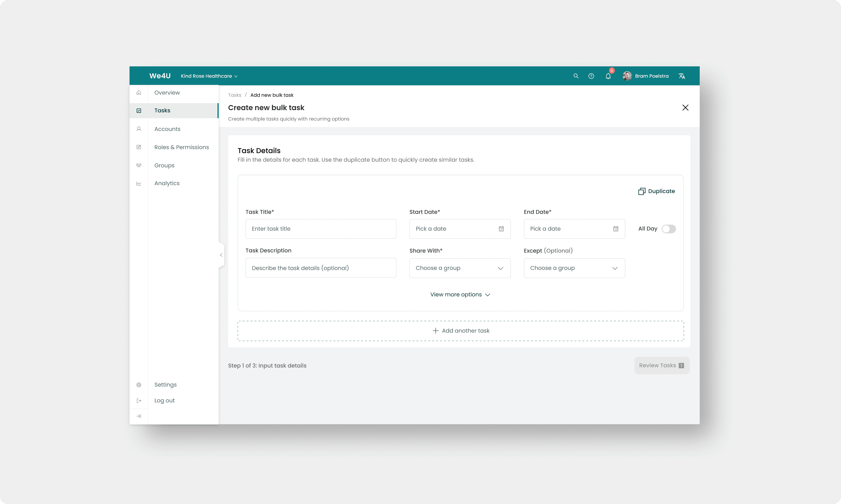Open Roles & Permissions menu item

182,147
